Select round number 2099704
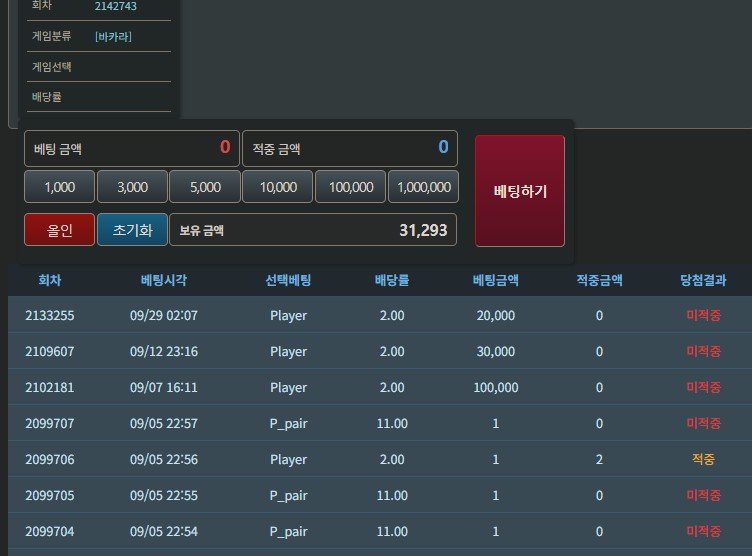This screenshot has width=752, height=556. pyautogui.click(x=50, y=531)
